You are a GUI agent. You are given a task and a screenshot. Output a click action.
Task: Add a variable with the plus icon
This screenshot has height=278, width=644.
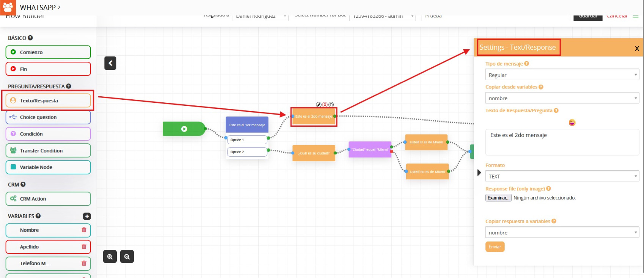pos(87,216)
